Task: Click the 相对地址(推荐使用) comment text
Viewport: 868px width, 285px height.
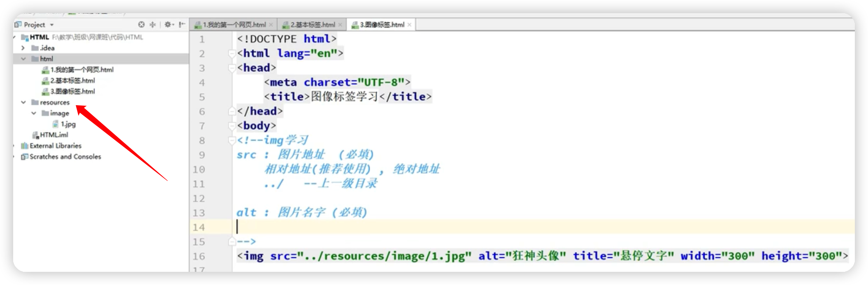Action: point(317,169)
